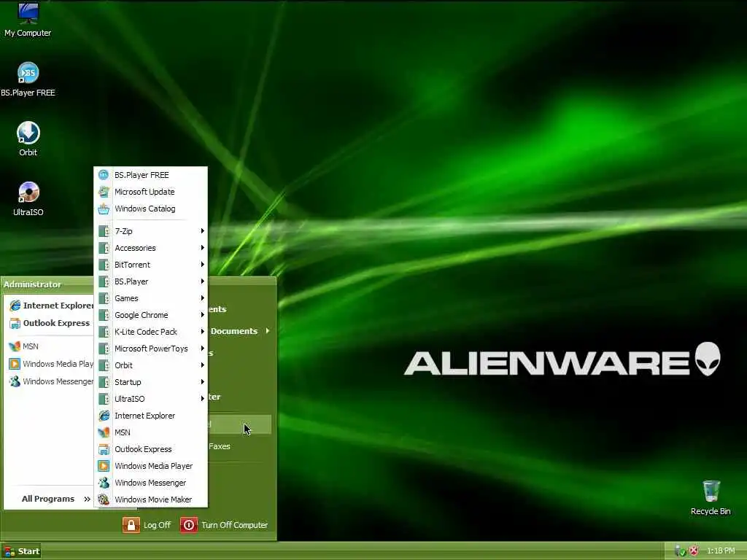Click Windows Messenger icon in All Programs menu
The height and width of the screenshot is (560, 747).
tap(104, 483)
